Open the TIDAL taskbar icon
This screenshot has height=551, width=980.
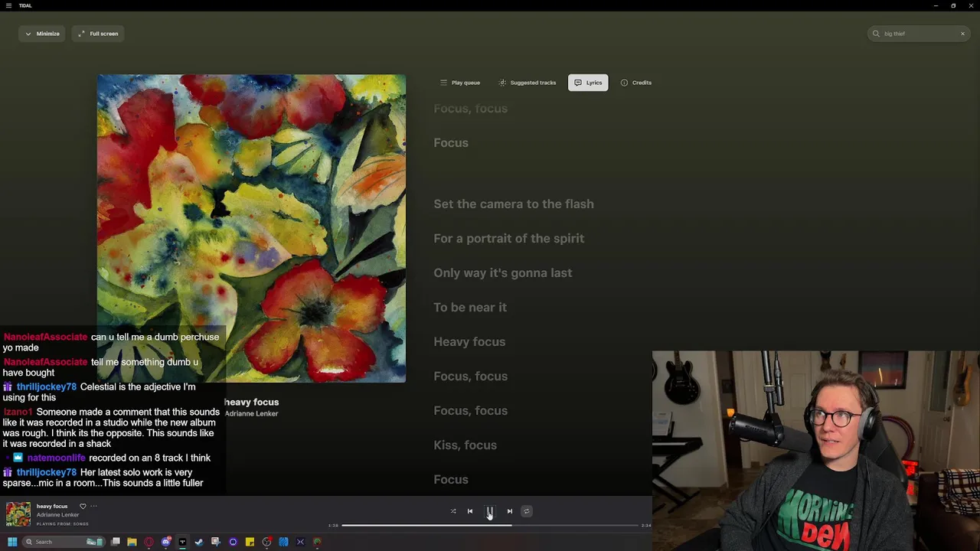tap(182, 542)
